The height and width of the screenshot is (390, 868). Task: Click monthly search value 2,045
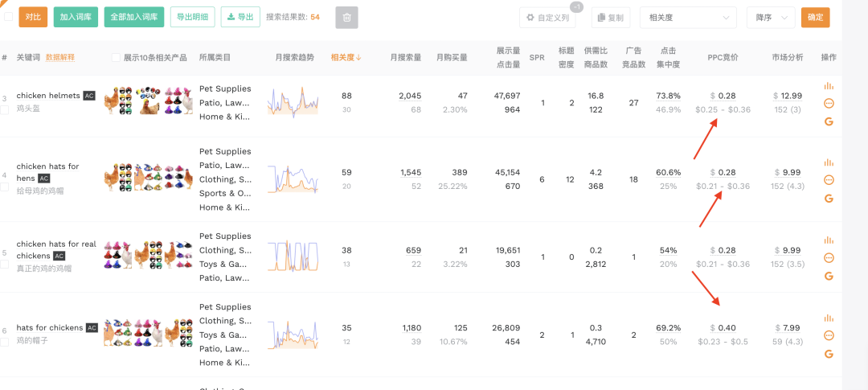tap(410, 96)
